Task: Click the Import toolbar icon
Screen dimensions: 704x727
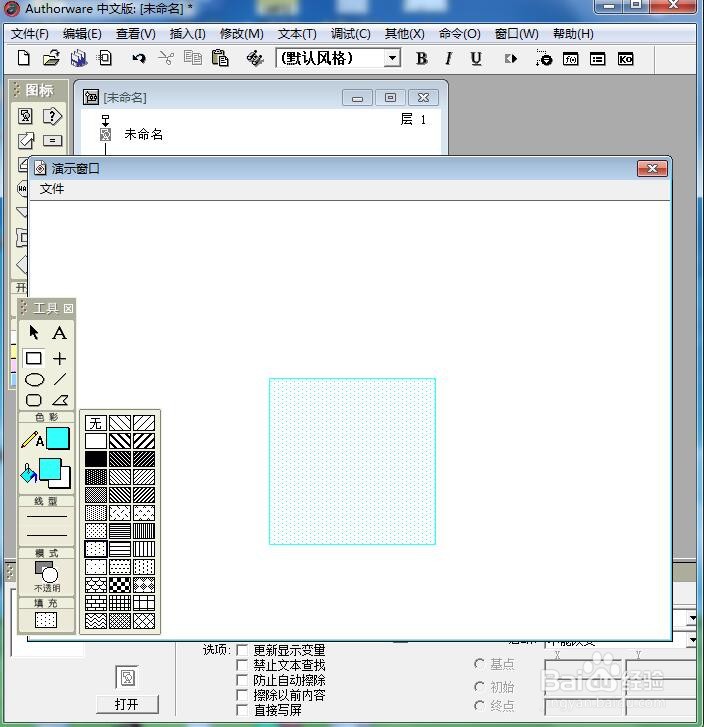Action: (105, 58)
